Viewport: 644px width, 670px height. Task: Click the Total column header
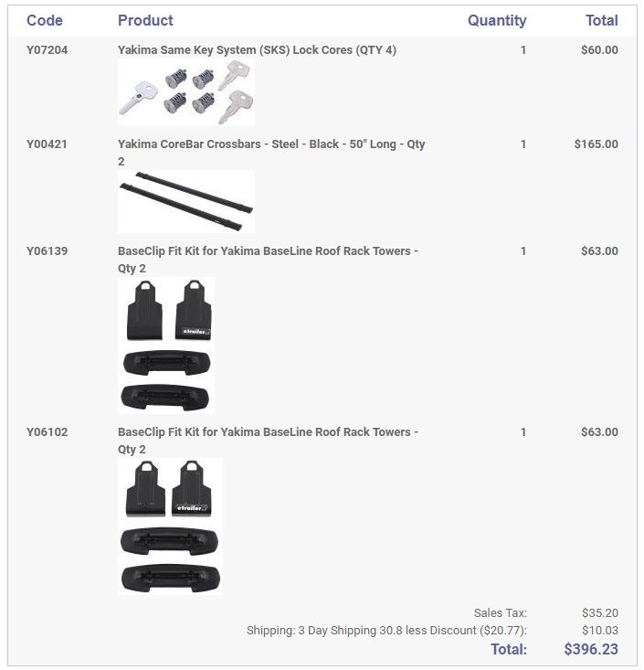point(601,20)
